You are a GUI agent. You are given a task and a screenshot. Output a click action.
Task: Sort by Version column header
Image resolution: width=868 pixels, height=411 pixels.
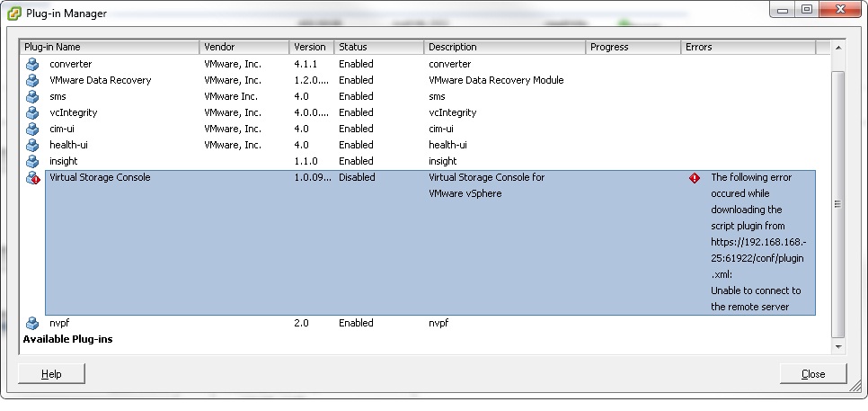[312, 47]
